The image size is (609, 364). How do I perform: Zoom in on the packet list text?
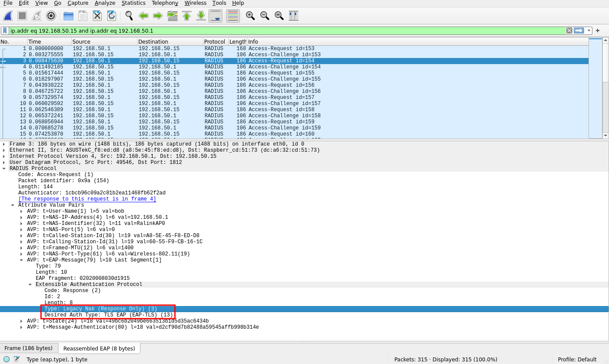250,16
